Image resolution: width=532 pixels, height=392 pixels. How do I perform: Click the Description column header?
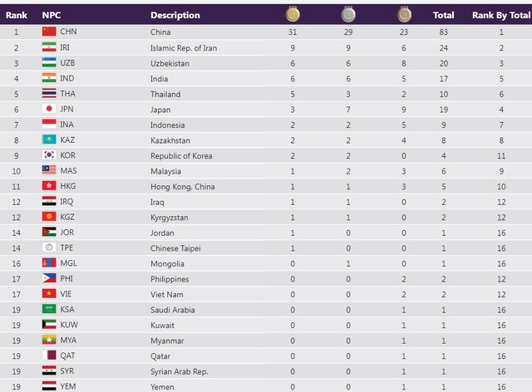point(175,15)
